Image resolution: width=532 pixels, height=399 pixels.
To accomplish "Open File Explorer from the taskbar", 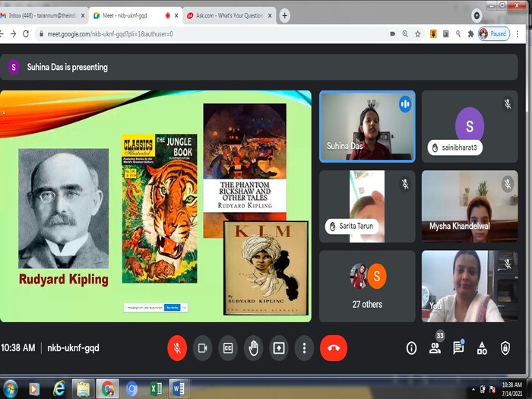I will 83,389.
